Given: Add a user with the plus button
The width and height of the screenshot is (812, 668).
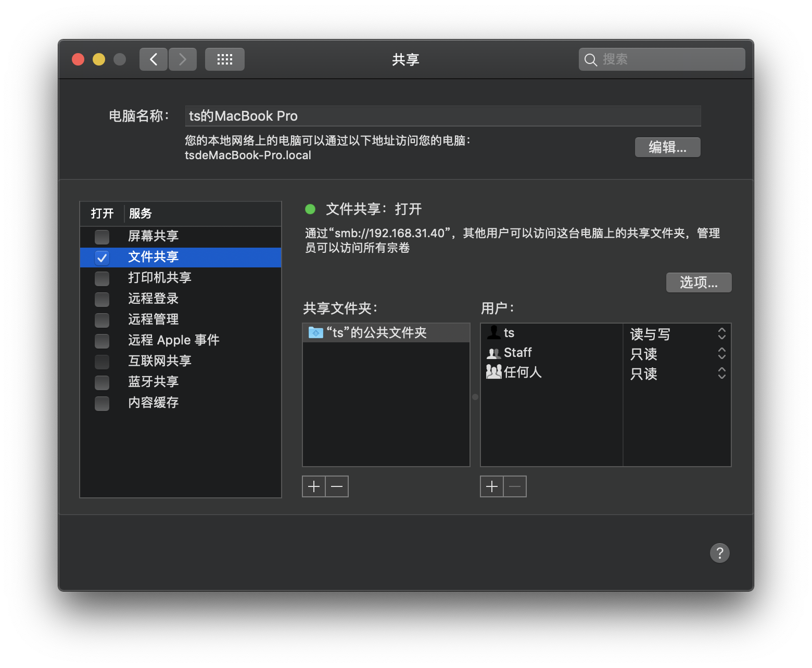Looking at the screenshot, I should (x=492, y=486).
